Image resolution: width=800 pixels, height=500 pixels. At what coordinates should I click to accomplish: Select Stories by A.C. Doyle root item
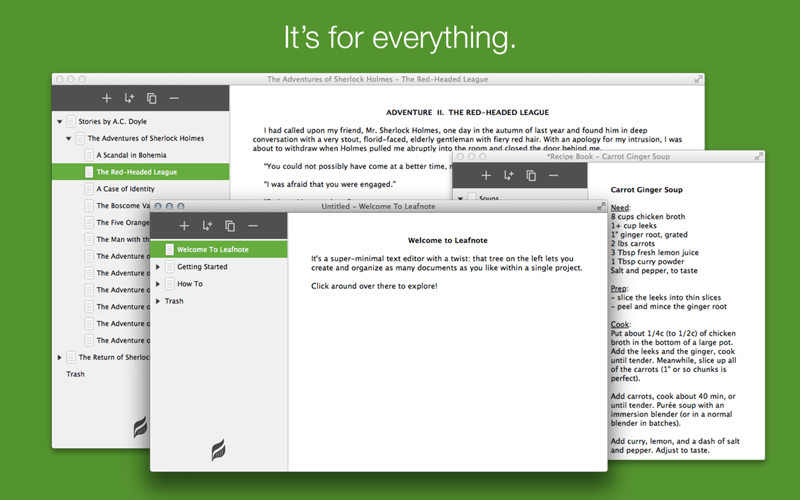click(x=112, y=121)
